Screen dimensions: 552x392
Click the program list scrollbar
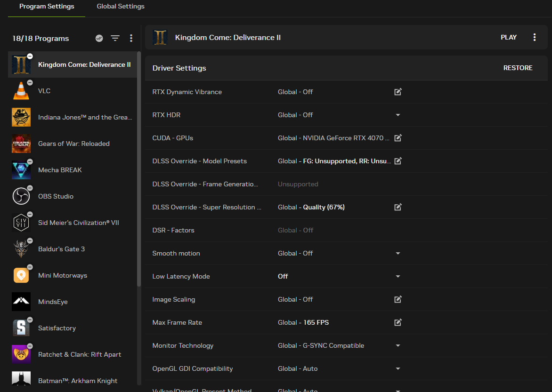click(x=139, y=169)
